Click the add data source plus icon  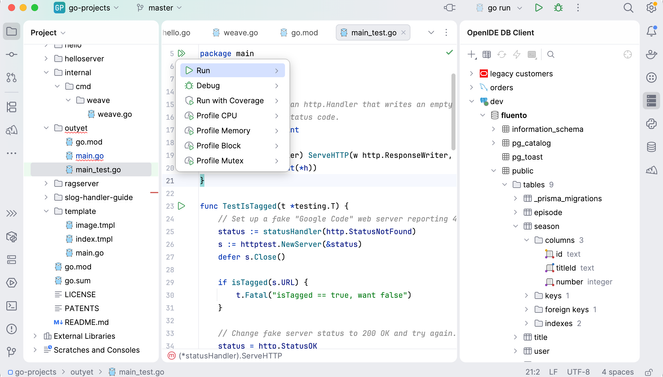point(471,55)
